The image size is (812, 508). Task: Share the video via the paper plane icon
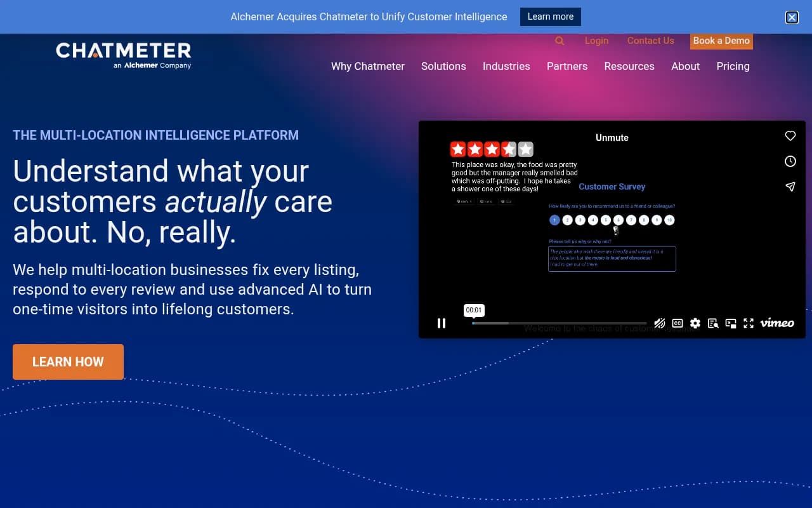(x=790, y=187)
